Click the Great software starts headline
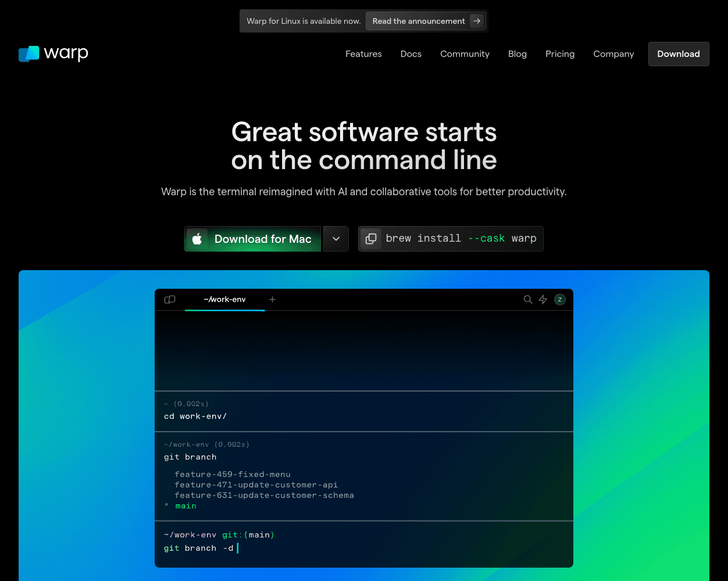Screen dimensions: 728x581 (x=364, y=146)
